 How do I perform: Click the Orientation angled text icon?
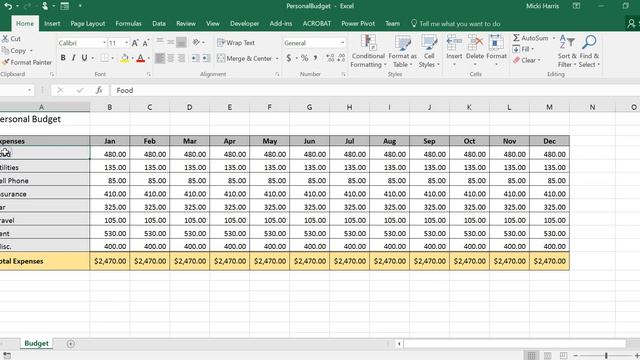(196, 42)
